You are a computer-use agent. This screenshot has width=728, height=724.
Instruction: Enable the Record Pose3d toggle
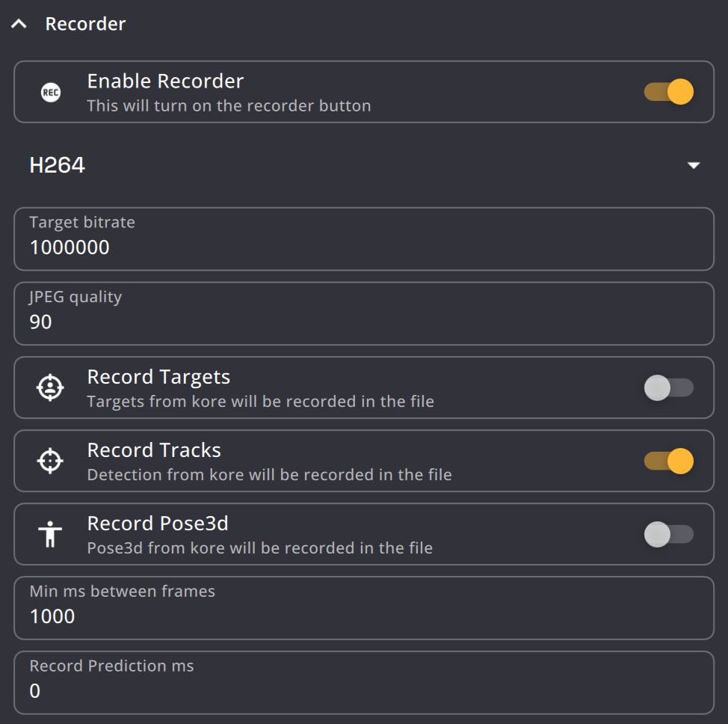tap(669, 534)
